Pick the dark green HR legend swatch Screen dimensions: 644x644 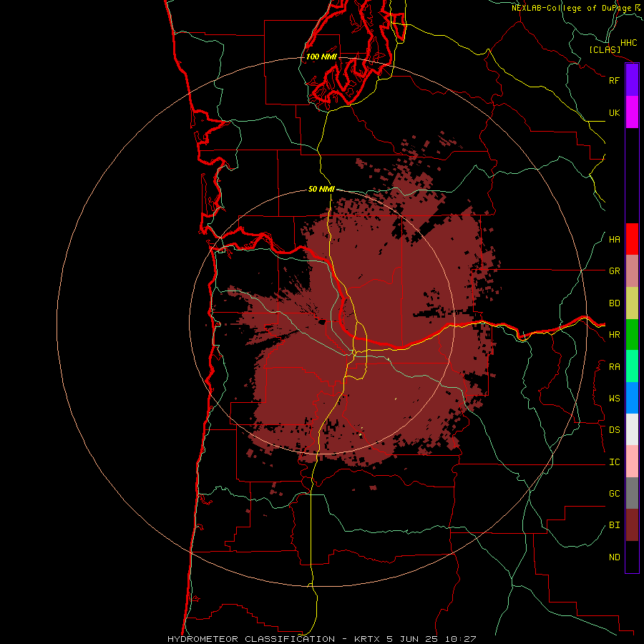point(632,335)
